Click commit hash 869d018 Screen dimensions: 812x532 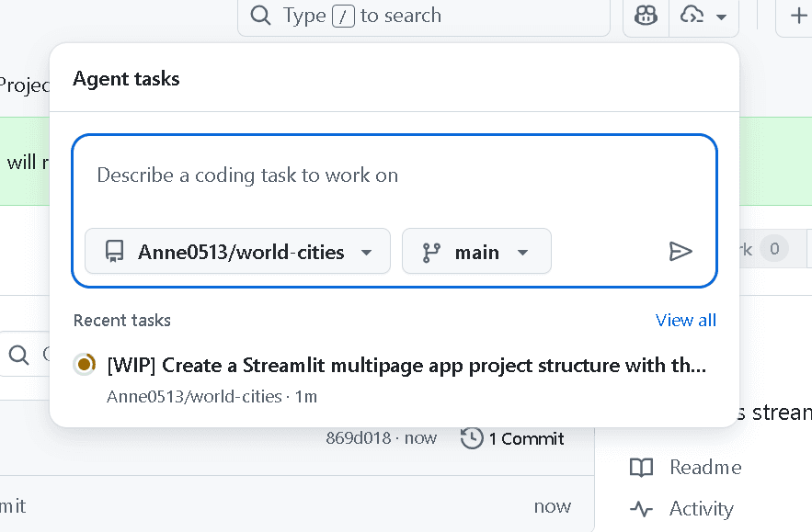point(359,438)
